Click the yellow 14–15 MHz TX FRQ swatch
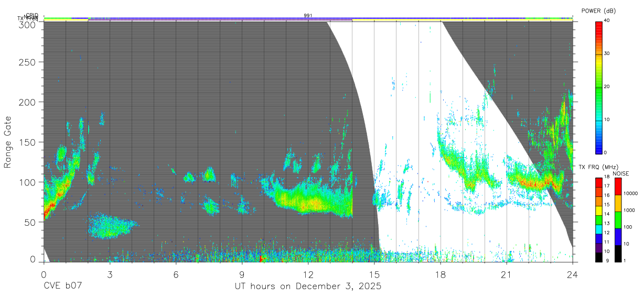 click(x=598, y=210)
